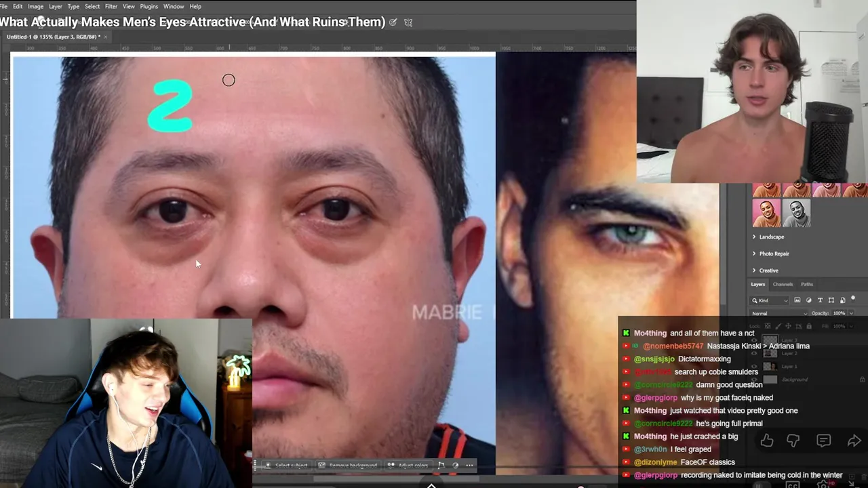Open the Image menu
This screenshot has width=868, height=488.
[x=35, y=6]
